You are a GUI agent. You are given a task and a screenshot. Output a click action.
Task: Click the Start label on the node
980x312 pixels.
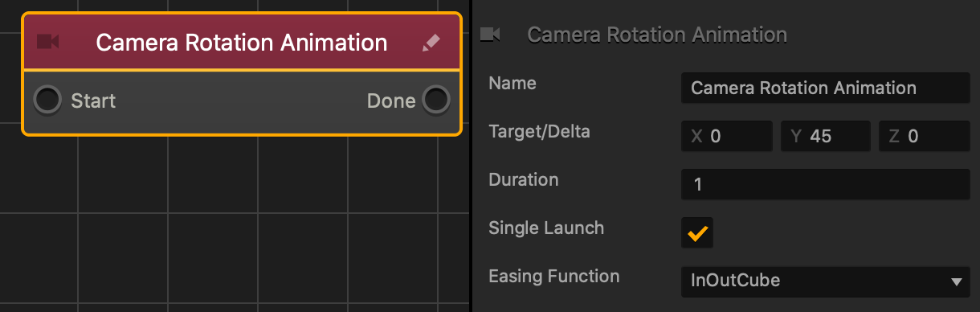coord(93,101)
